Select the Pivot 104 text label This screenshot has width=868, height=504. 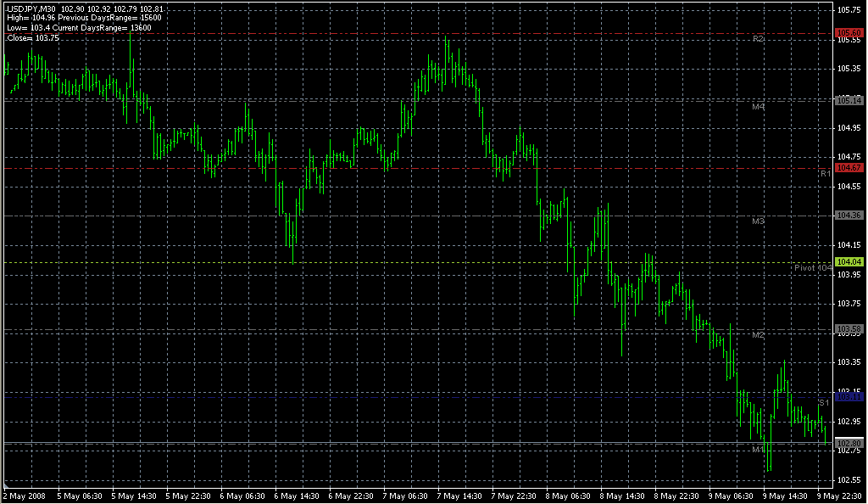pos(813,268)
